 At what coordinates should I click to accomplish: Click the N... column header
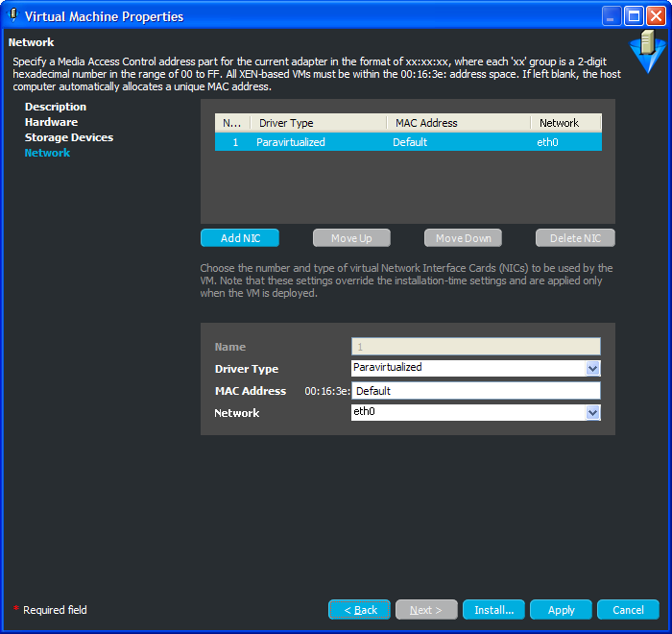tap(232, 123)
